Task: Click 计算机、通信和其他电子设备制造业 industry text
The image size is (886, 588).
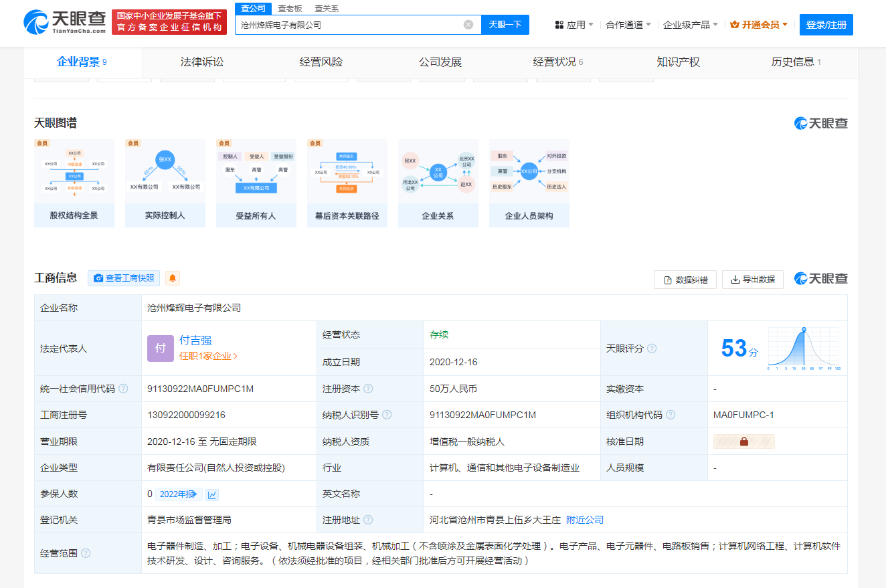Action: [505, 468]
